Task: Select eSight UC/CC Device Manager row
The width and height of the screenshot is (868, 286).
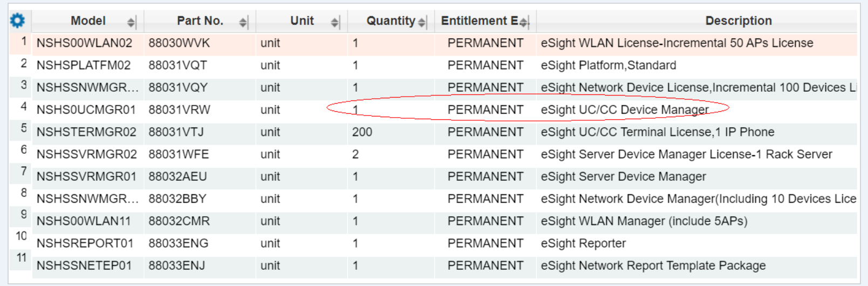Action: [x=433, y=110]
